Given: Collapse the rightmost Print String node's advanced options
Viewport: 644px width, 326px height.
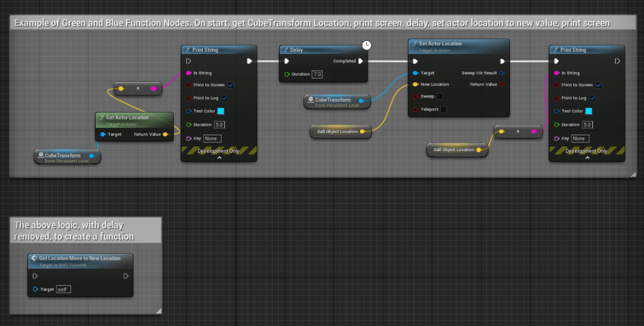Looking at the screenshot, I should point(587,158).
